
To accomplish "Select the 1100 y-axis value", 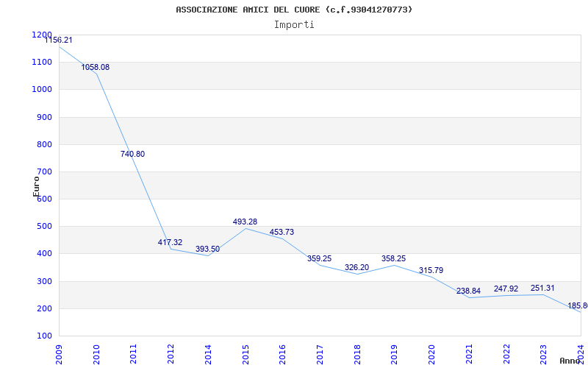I will [42, 62].
